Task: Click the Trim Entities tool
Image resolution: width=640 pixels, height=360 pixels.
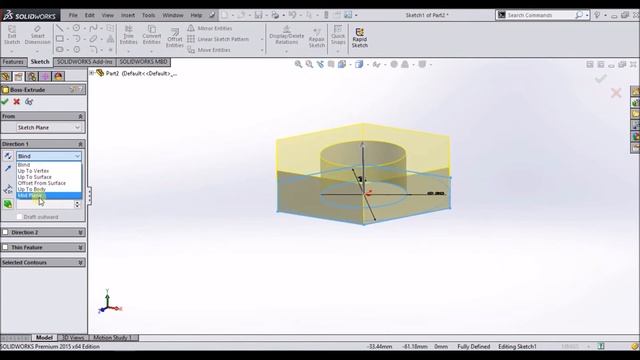Action: pyautogui.click(x=129, y=35)
